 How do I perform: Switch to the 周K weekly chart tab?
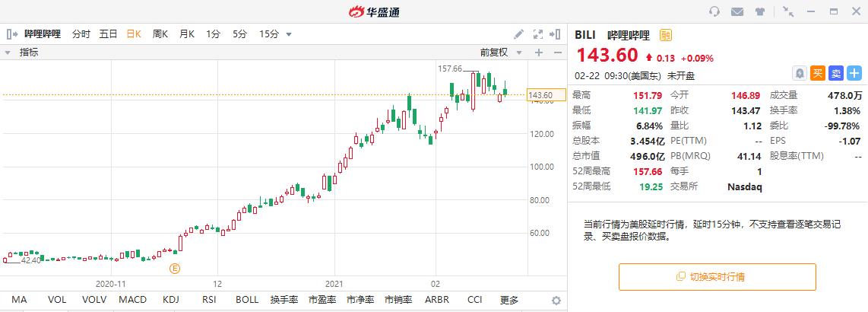(160, 34)
